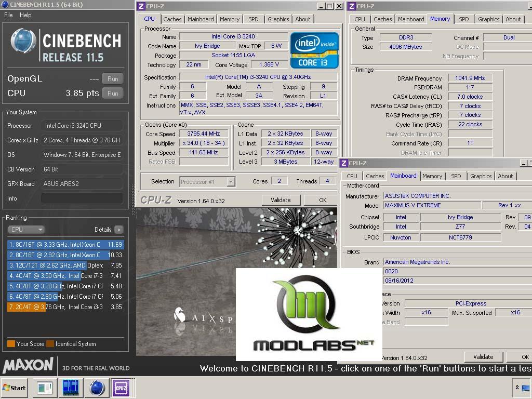The width and height of the screenshot is (532, 399).
Task: Click the network icon in system tray
Action: [526, 388]
